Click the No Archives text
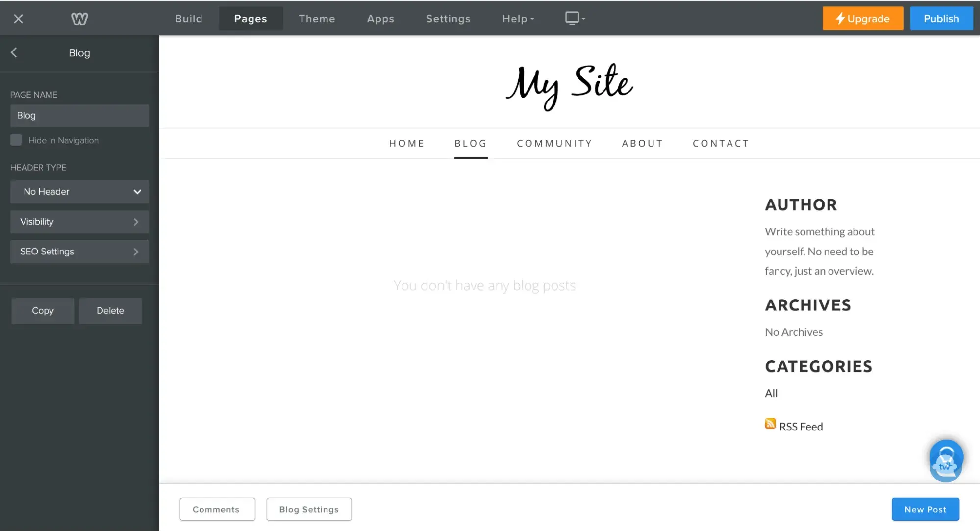 794,332
